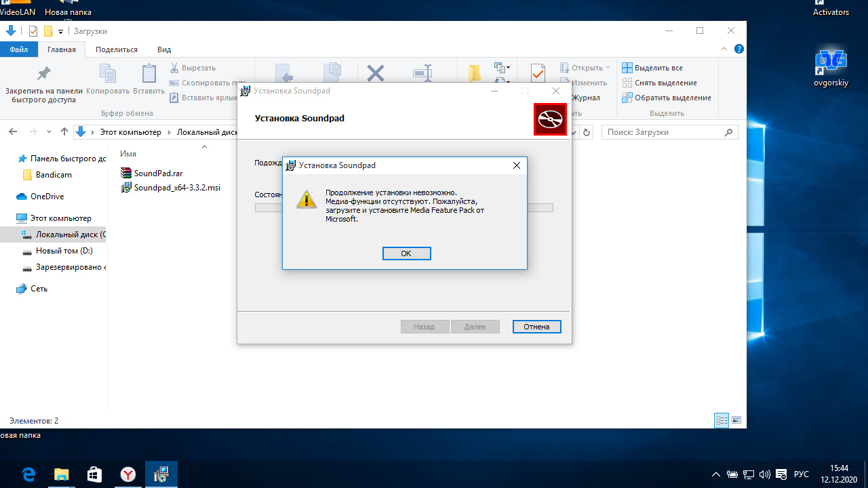Open Microsoft Store from the taskbar
The image size is (868, 488).
(95, 474)
